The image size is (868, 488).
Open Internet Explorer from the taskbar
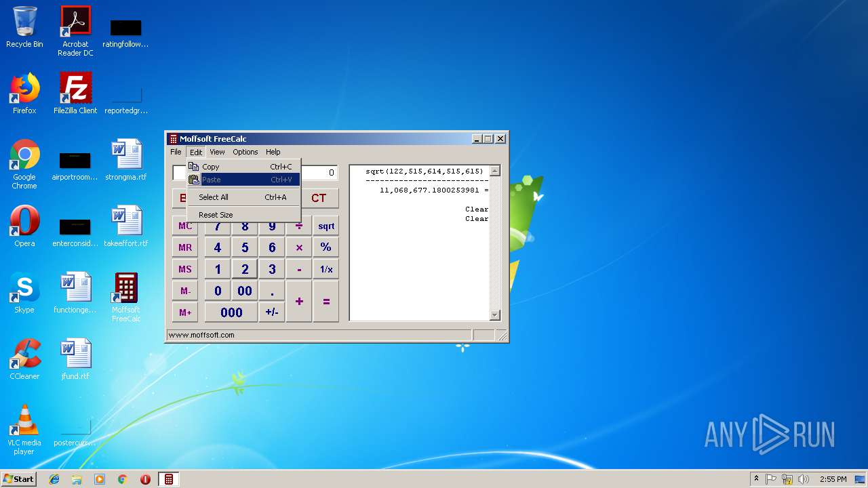click(54, 479)
